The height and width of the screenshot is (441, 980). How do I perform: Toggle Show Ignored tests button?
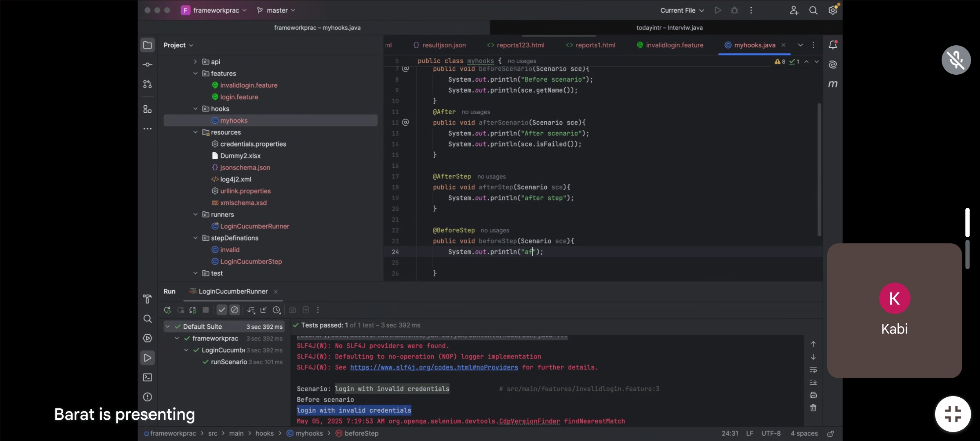(x=235, y=310)
